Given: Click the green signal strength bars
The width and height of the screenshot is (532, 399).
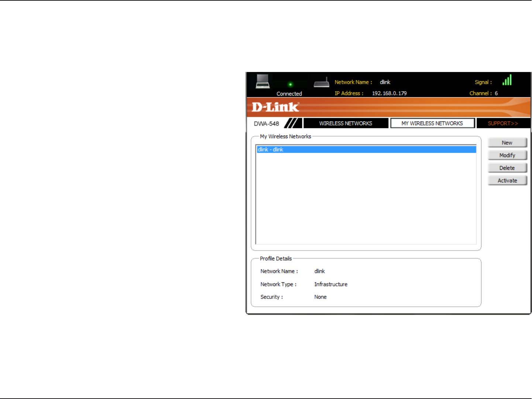Looking at the screenshot, I should (507, 80).
